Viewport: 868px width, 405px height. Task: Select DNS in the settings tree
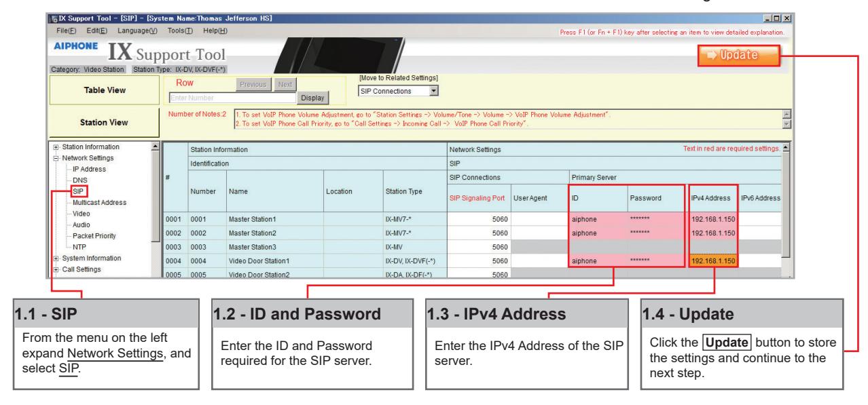click(79, 180)
